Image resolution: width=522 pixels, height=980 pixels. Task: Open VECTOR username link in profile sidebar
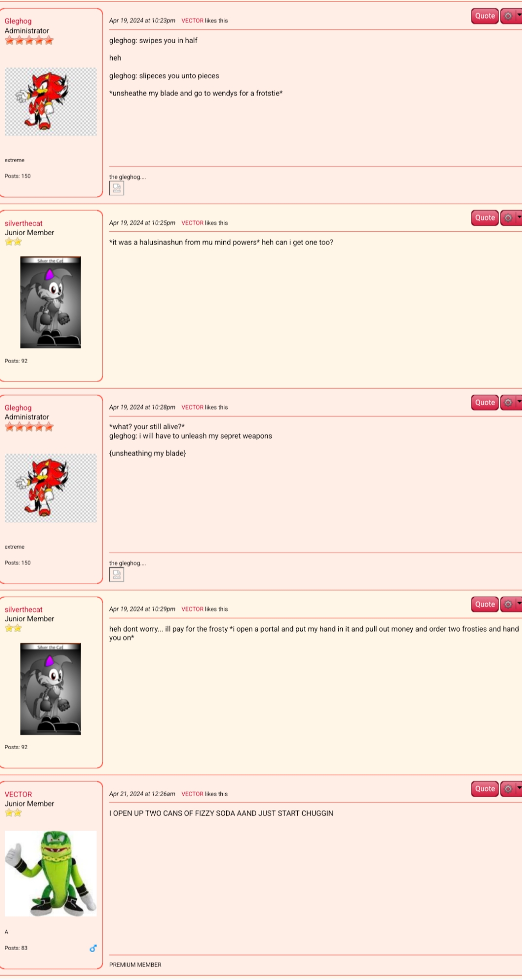click(x=18, y=795)
